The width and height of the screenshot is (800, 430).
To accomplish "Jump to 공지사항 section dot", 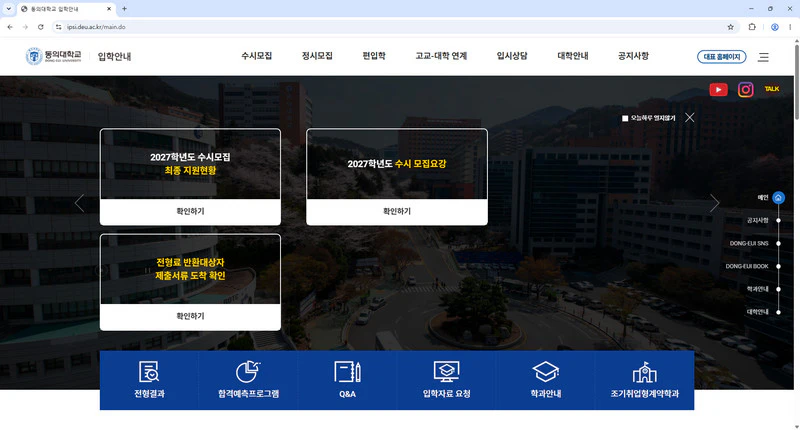I will pos(778,220).
